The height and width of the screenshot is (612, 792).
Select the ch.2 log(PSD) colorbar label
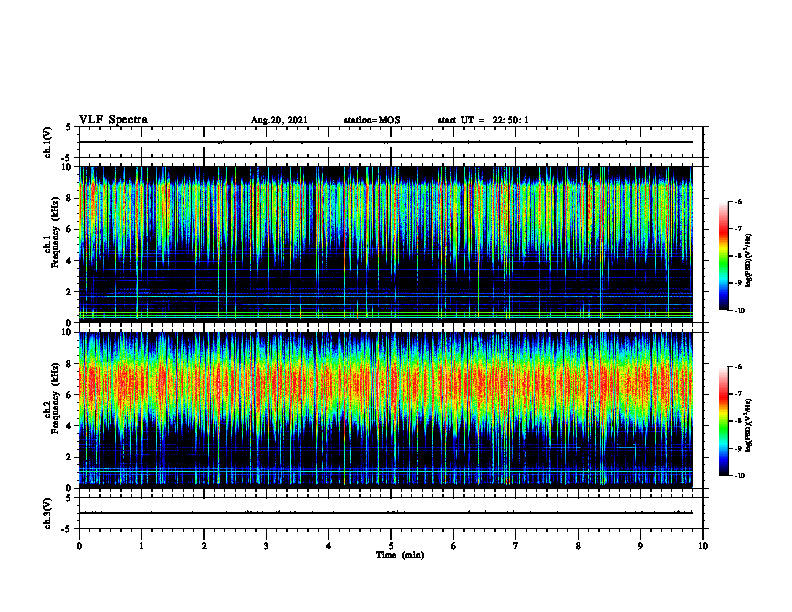click(x=749, y=426)
